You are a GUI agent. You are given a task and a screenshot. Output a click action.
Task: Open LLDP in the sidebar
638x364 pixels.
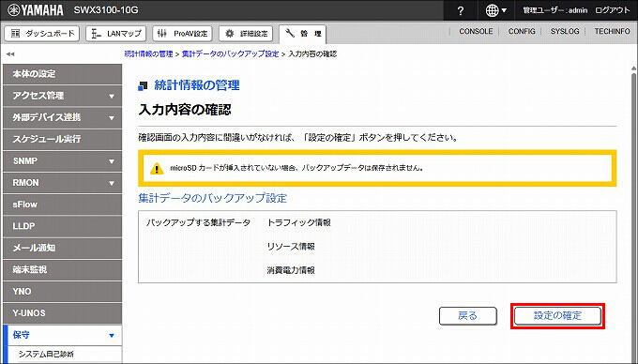(x=62, y=226)
